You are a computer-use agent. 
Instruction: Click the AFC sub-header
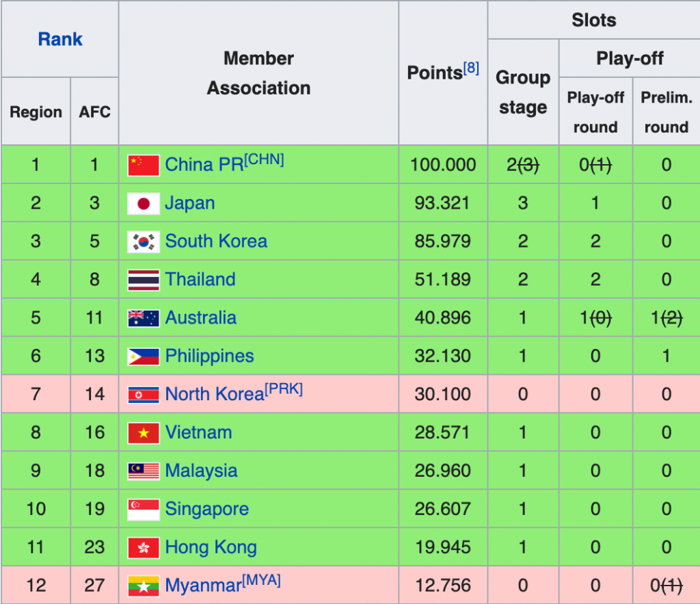point(94,111)
